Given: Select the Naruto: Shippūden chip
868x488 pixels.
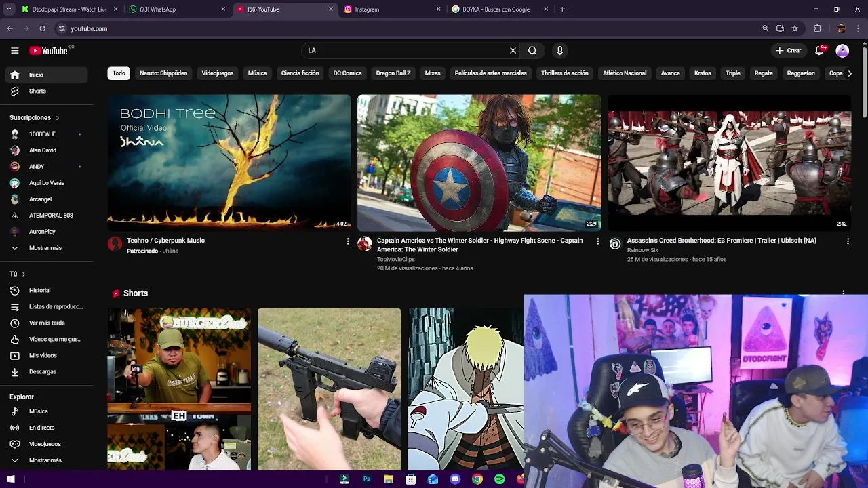Looking at the screenshot, I should pos(163,73).
